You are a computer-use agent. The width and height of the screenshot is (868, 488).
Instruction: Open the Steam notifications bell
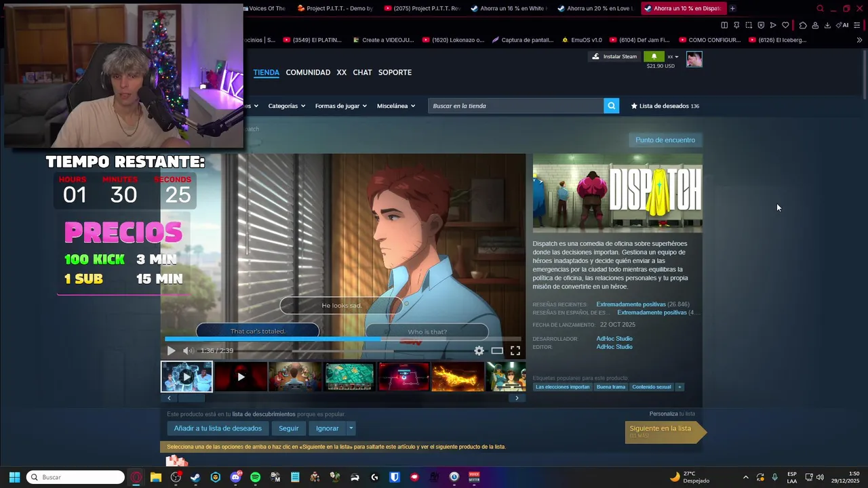coord(654,56)
